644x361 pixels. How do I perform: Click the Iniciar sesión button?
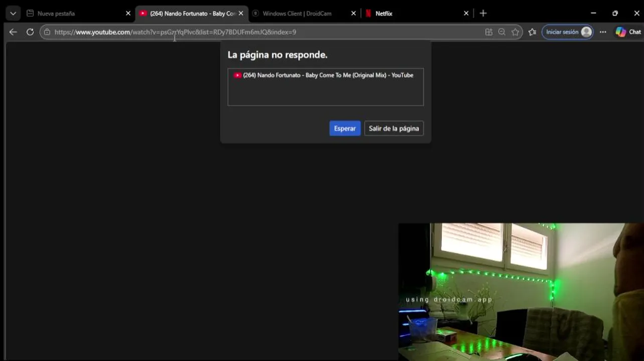tap(568, 32)
